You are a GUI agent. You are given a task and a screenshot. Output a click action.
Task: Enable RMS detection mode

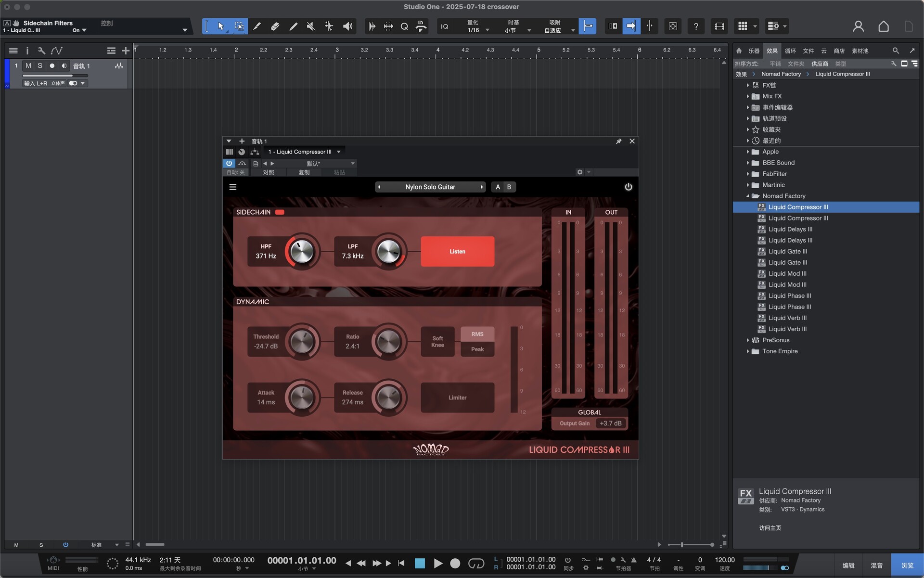pyautogui.click(x=477, y=334)
